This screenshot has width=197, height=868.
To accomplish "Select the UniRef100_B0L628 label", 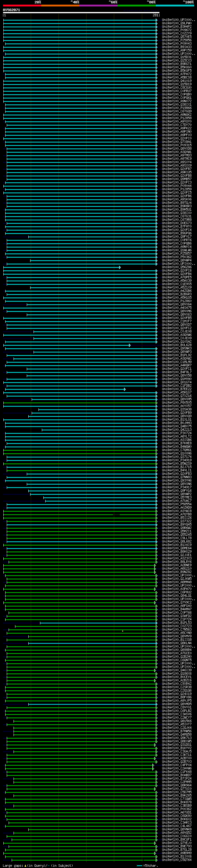I will (x=177, y=345).
